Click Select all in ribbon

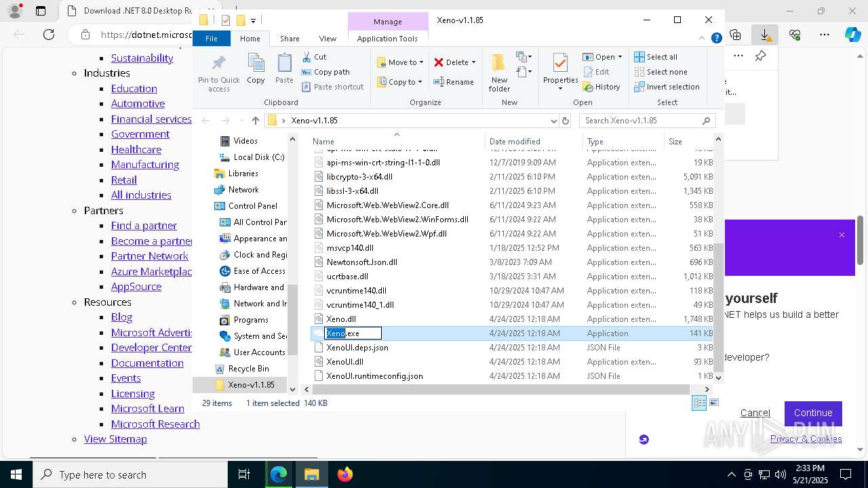(656, 57)
